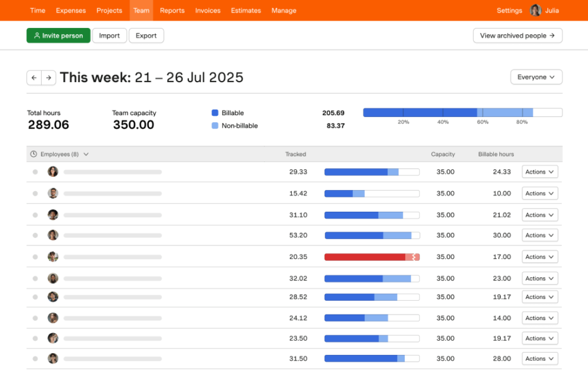Toggle the status dot on the first employee row

[x=36, y=171]
